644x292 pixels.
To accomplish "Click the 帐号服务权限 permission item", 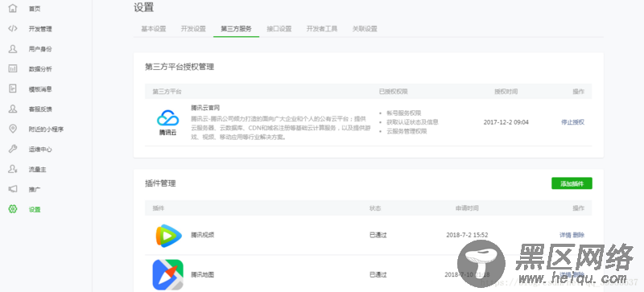I will 404,113.
